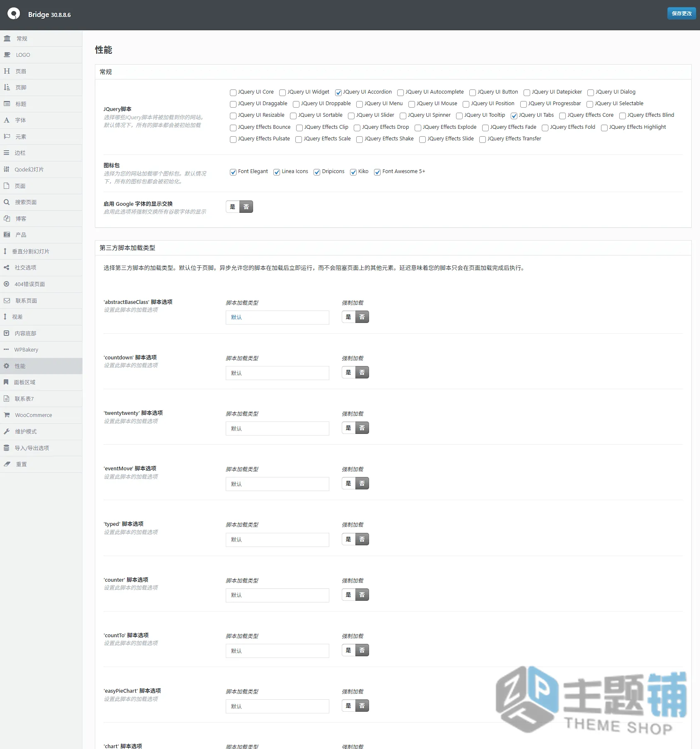Open the 联系表7 settings section
The image size is (700, 749).
[x=41, y=399]
